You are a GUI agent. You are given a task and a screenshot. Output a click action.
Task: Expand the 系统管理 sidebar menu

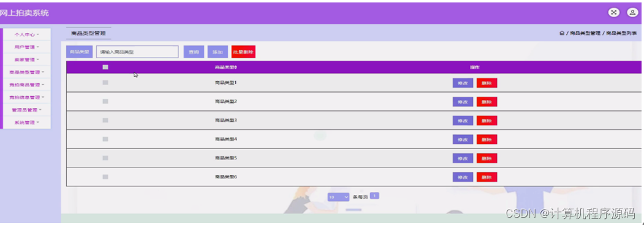click(x=27, y=123)
